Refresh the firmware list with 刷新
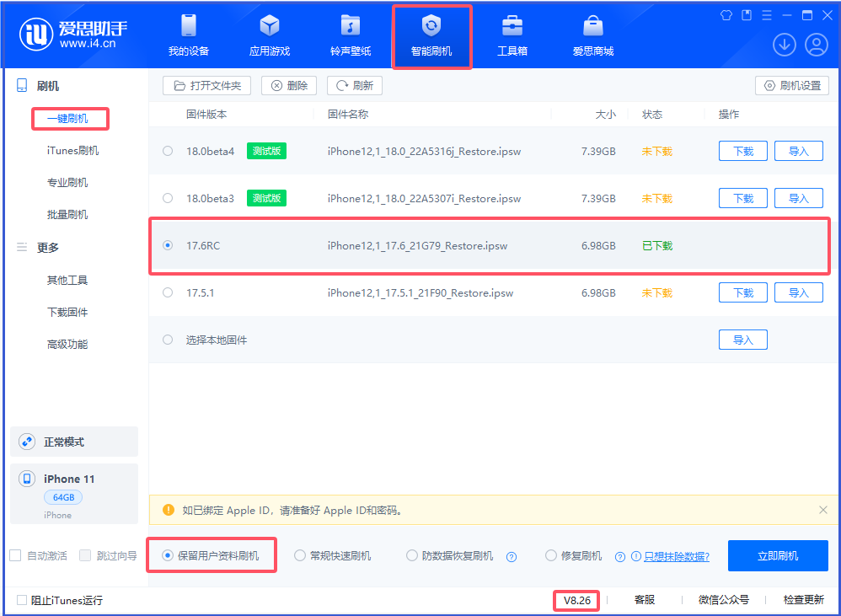This screenshot has width=841, height=616. pos(354,85)
